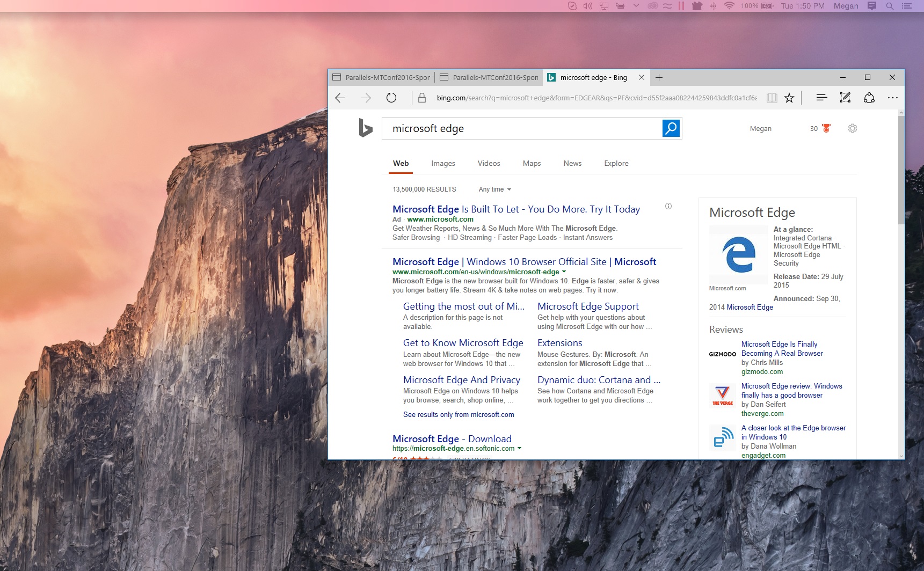Click the Bing logo
The width and height of the screenshot is (924, 571).
coord(366,128)
